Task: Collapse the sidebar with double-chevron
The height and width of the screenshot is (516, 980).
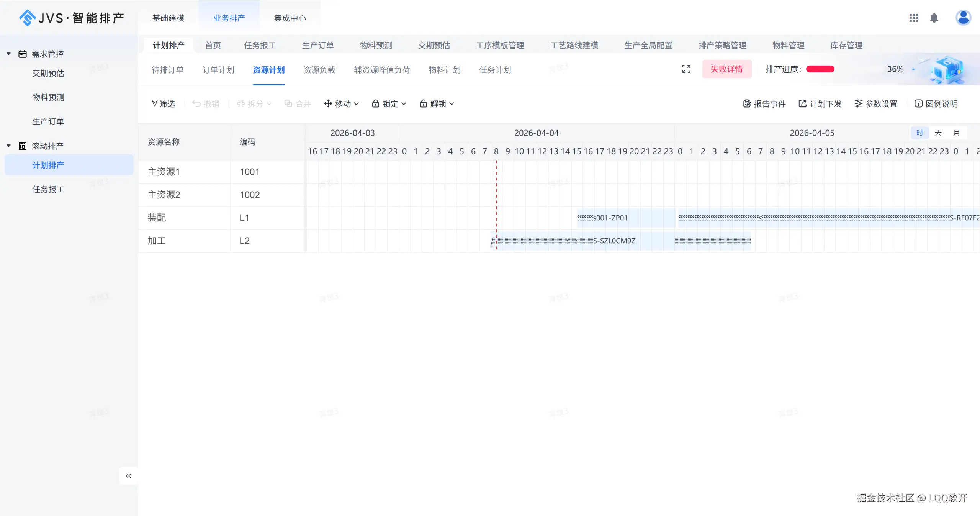Action: tap(128, 476)
